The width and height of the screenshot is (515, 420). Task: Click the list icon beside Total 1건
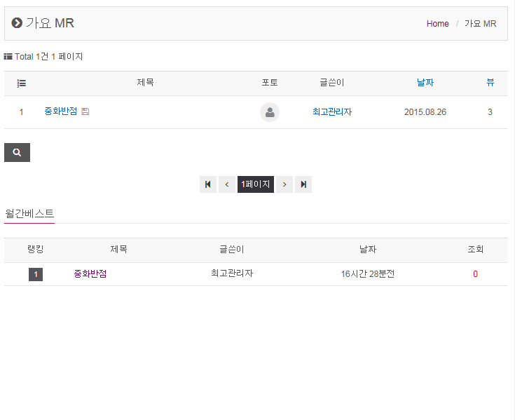tap(8, 57)
